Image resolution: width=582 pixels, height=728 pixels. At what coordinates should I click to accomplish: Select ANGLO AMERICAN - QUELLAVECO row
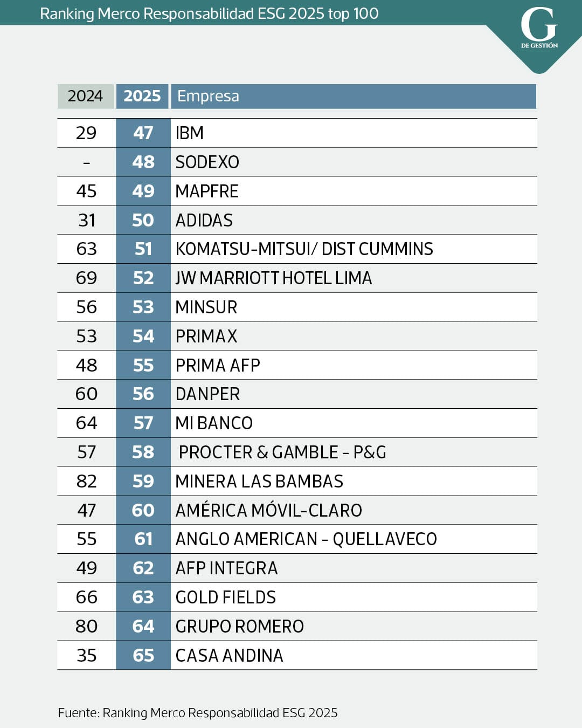point(306,539)
